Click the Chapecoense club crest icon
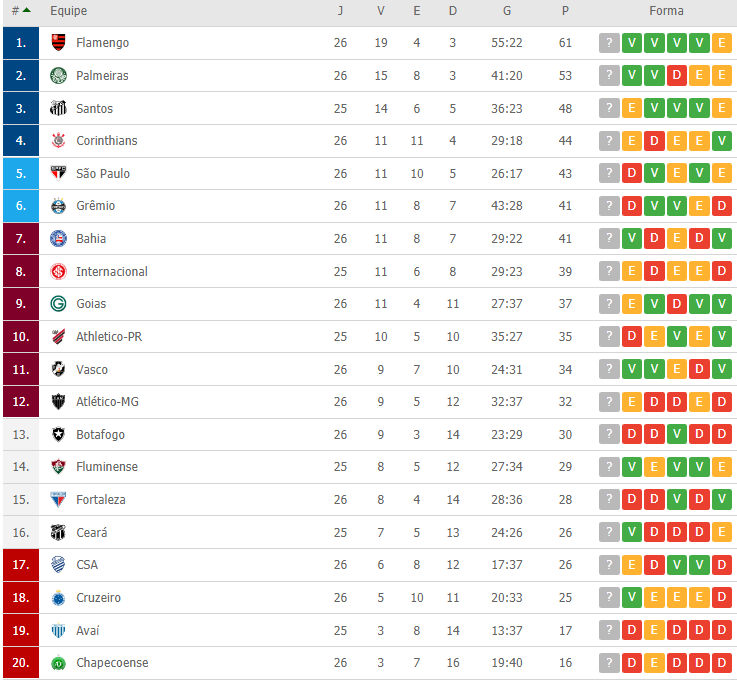 point(58,663)
